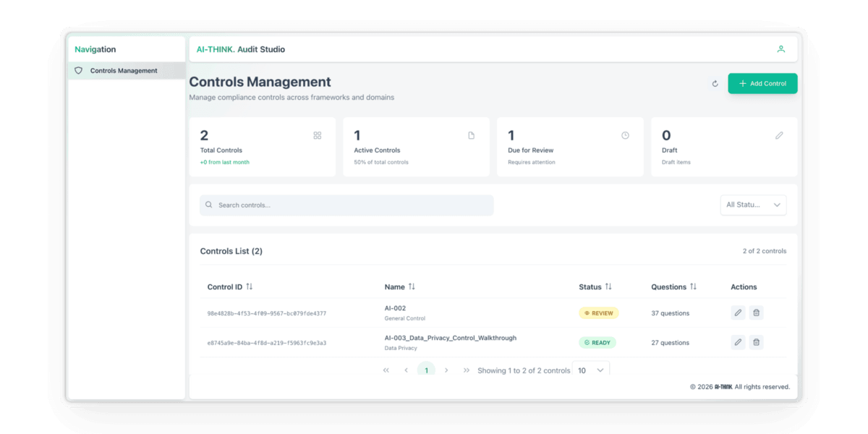Click the 27 questions cell
The width and height of the screenshot is (868, 434).
point(671,343)
